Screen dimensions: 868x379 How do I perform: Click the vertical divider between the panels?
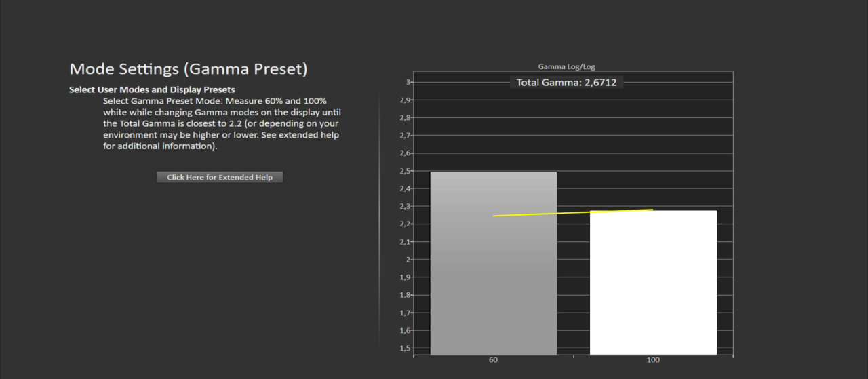(379, 224)
